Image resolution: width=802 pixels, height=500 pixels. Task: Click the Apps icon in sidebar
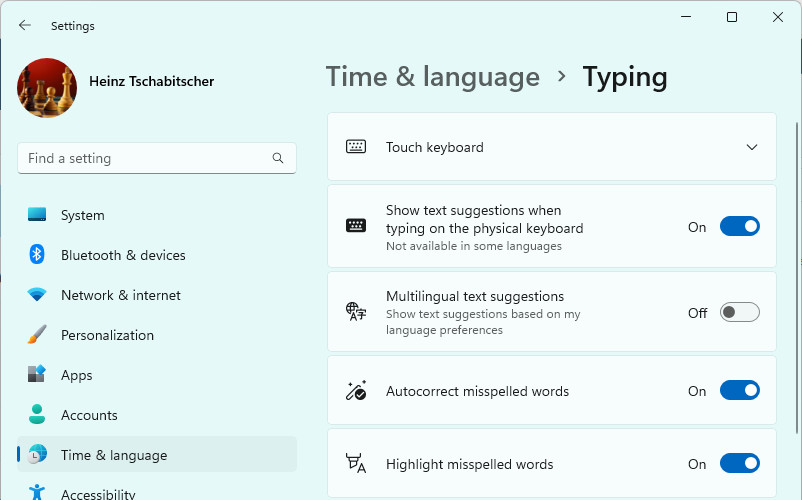pos(37,374)
